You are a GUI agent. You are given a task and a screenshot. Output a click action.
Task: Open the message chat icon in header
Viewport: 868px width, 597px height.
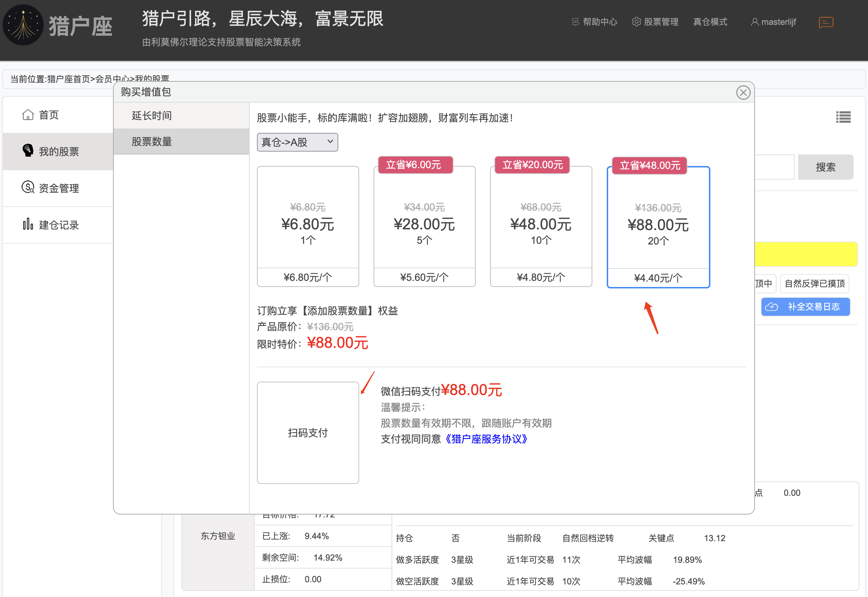click(826, 22)
